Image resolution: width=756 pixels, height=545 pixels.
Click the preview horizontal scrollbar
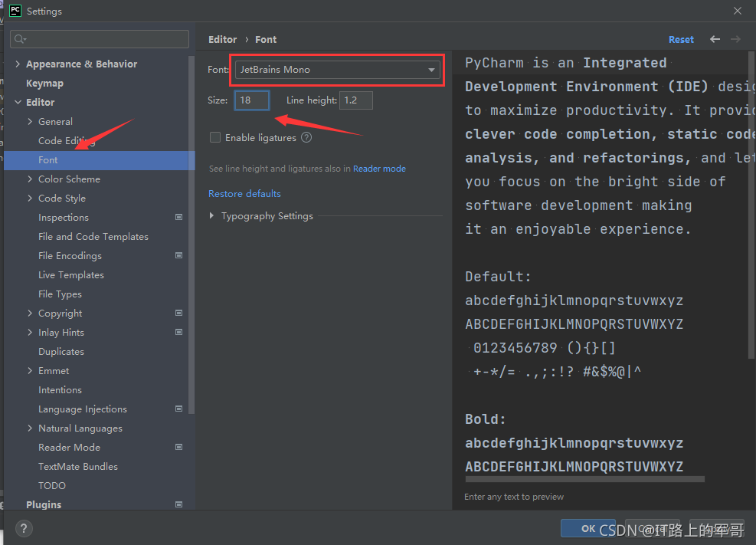pyautogui.click(x=585, y=479)
